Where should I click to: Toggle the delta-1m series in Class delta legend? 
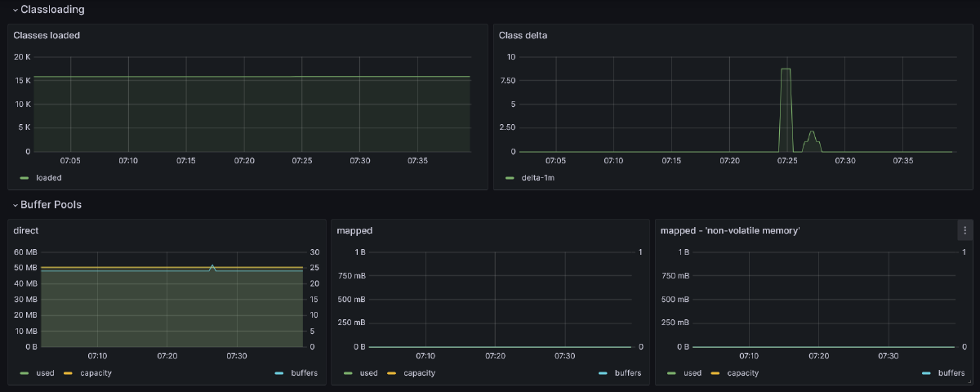pyautogui.click(x=537, y=177)
